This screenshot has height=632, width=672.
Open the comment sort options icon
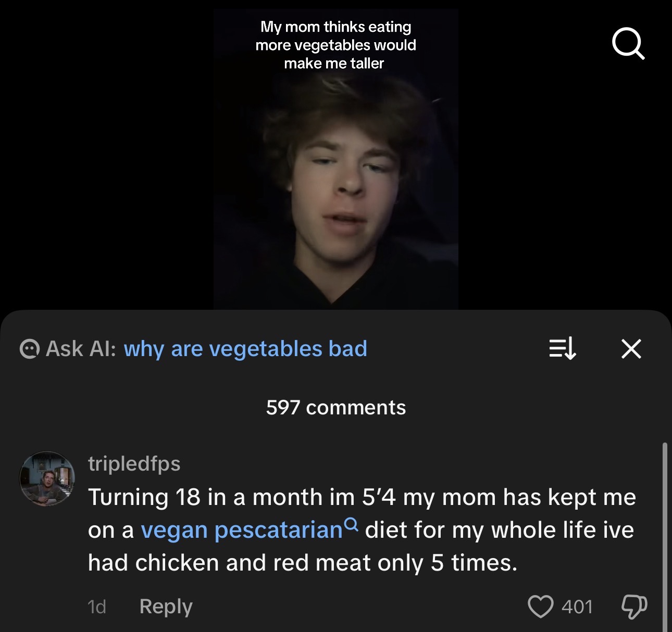coord(563,348)
